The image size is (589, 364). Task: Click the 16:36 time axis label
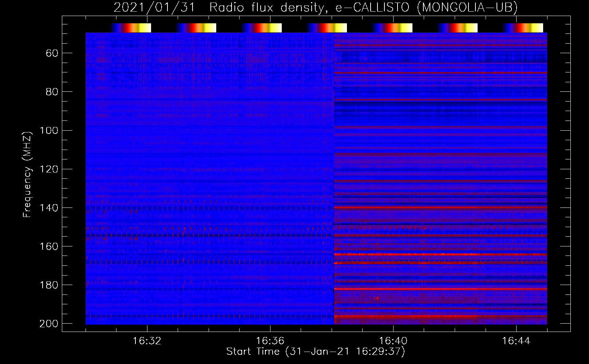[x=270, y=341]
